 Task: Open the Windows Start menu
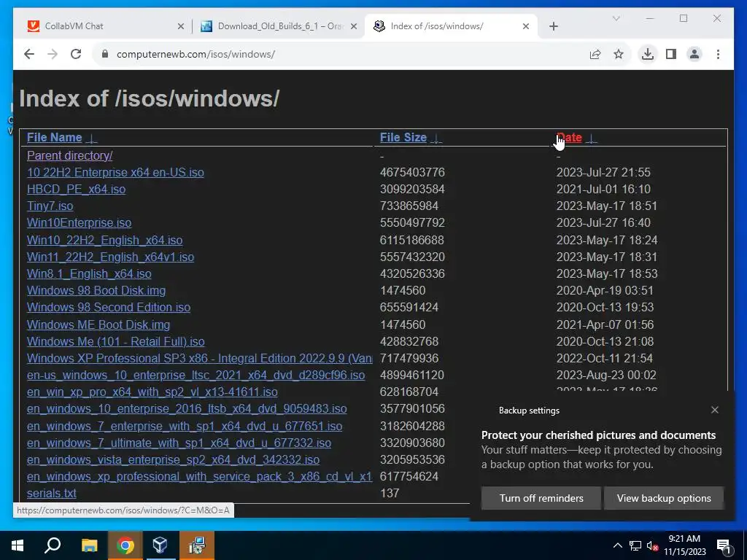[18, 545]
